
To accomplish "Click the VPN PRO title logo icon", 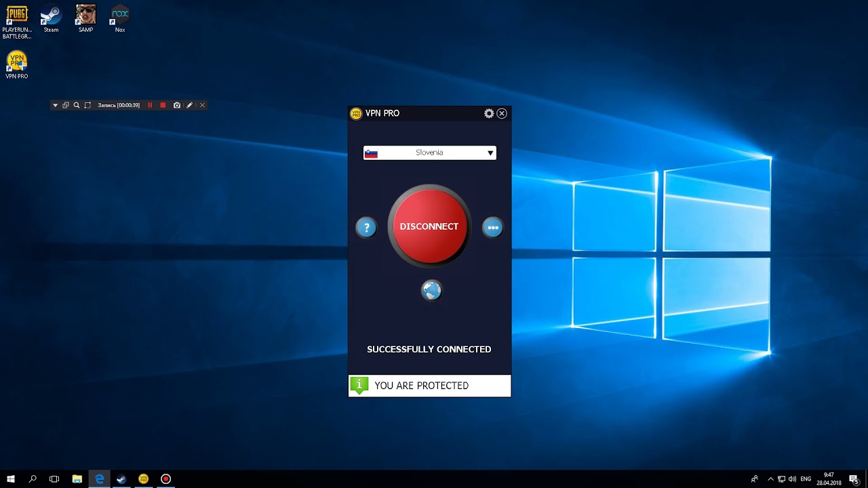I will click(356, 113).
